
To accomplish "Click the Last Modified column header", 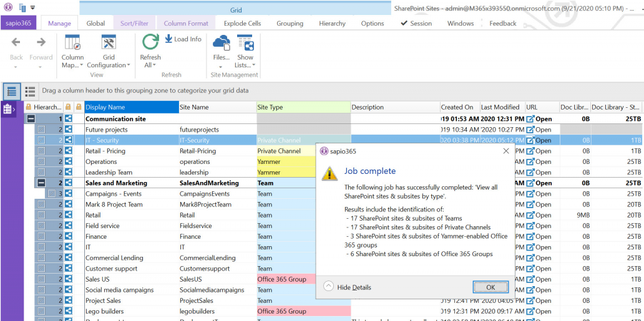I will point(502,107).
